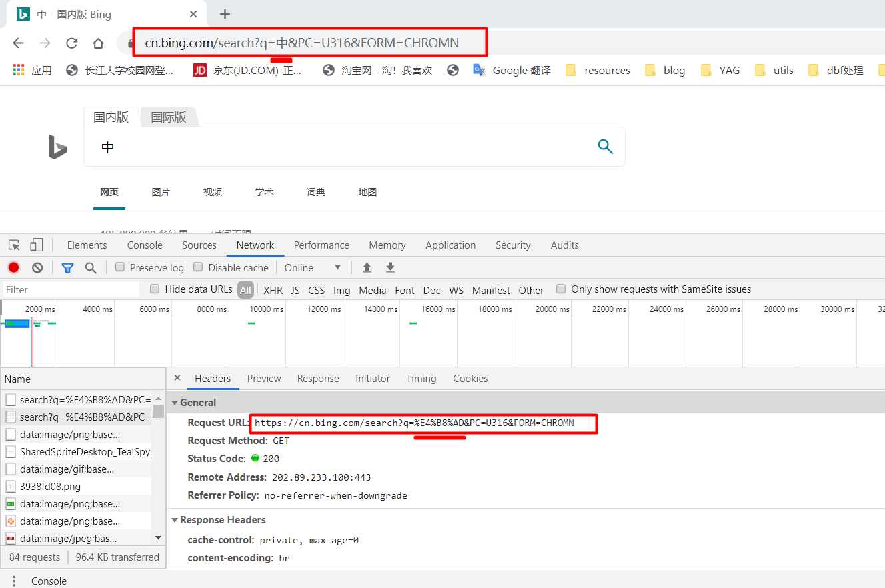The image size is (885, 588).
Task: Close the Bing browser tab
Action: tap(193, 14)
